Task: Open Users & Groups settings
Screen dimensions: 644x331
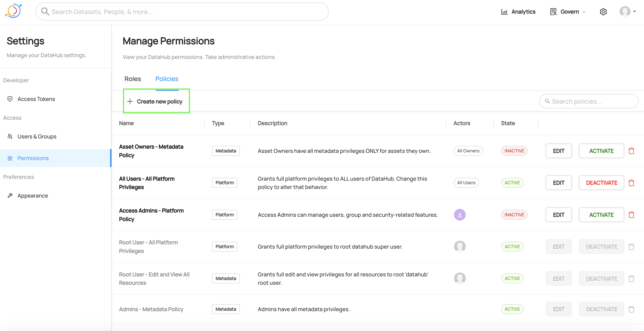Action: (x=37, y=136)
